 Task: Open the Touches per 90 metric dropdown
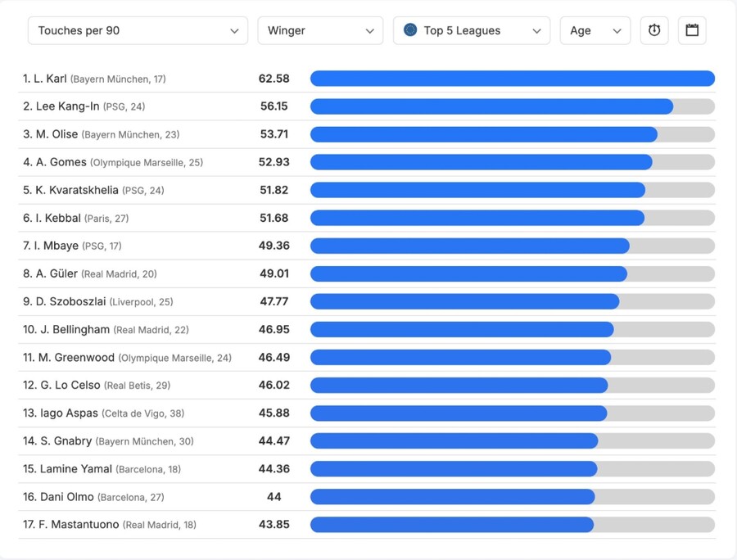click(x=138, y=30)
